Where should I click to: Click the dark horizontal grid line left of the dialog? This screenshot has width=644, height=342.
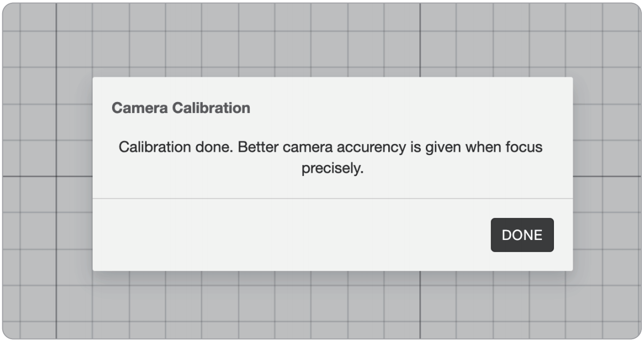[x=47, y=177]
